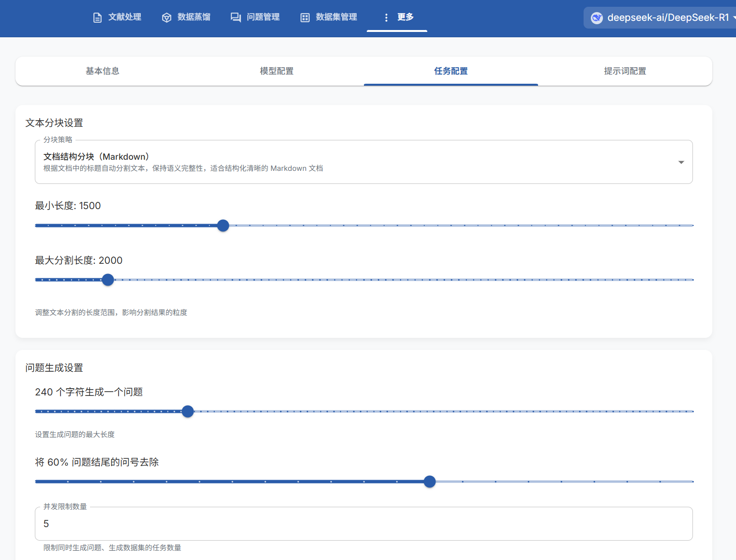Click the grid icon for 数据集管理
Screen dimensions: 736x560
pyautogui.click(x=305, y=17)
